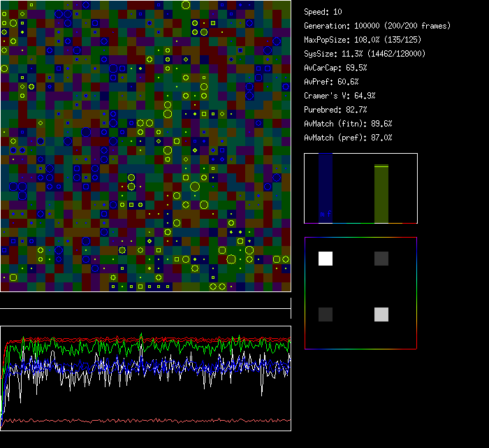
Task: Click the light gray bottom-right matrix square
Action: 381,315
